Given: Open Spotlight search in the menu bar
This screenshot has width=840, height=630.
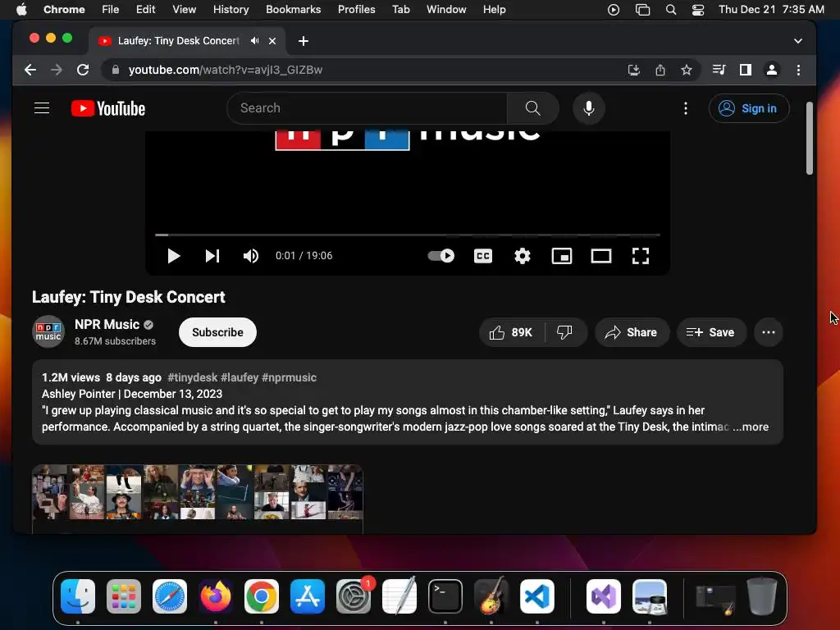Looking at the screenshot, I should 671,9.
